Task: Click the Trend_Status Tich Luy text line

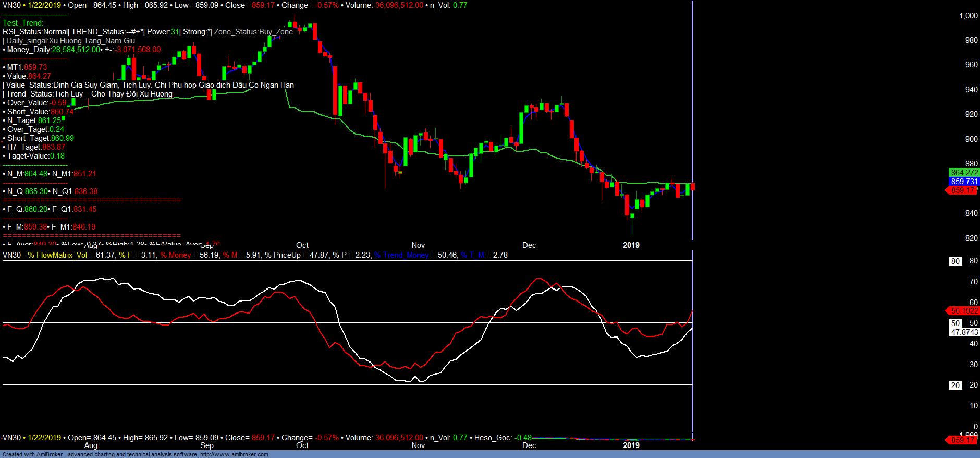Action: tap(89, 94)
